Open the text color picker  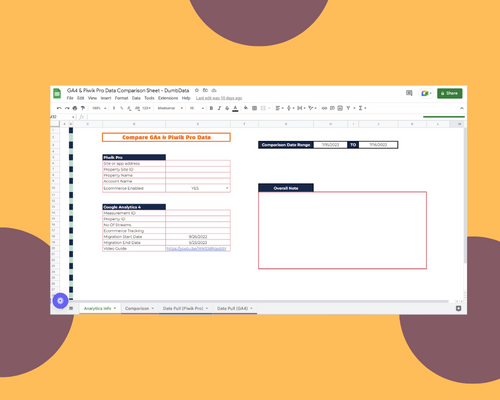pyautogui.click(x=235, y=108)
